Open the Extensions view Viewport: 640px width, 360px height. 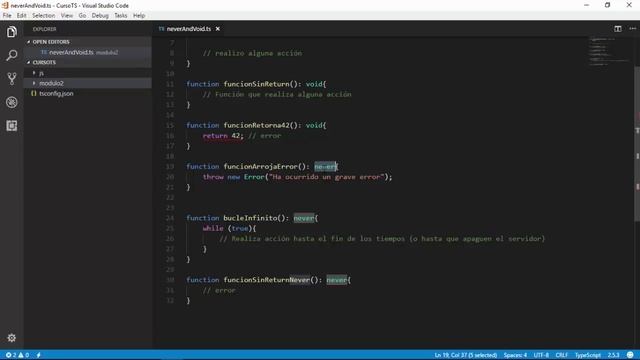point(11,126)
